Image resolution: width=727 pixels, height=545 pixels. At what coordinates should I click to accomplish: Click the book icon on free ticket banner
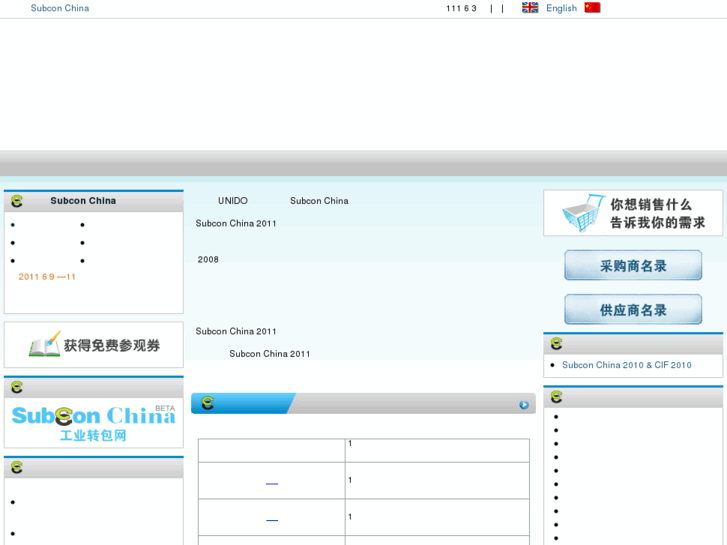point(45,344)
